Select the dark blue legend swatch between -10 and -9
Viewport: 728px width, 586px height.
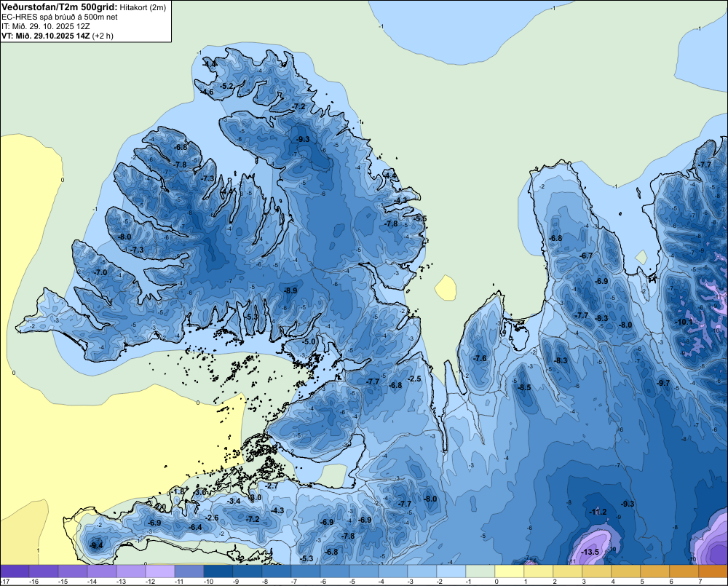click(218, 571)
